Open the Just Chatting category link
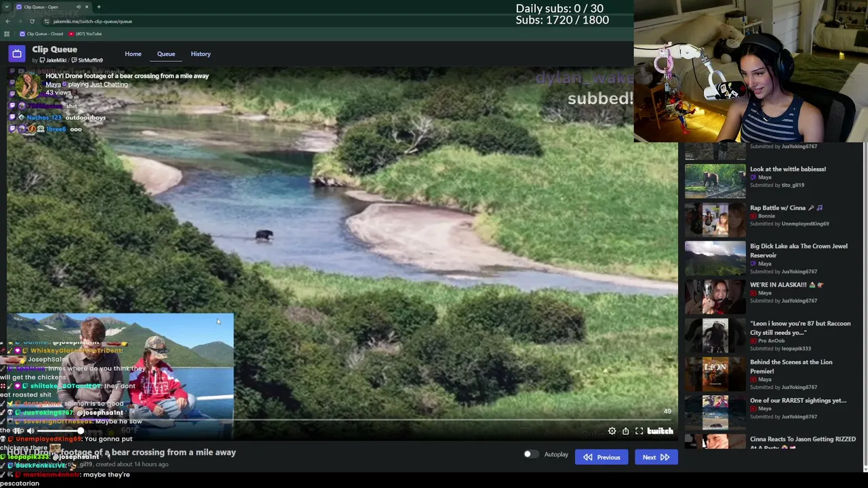 pyautogui.click(x=109, y=84)
